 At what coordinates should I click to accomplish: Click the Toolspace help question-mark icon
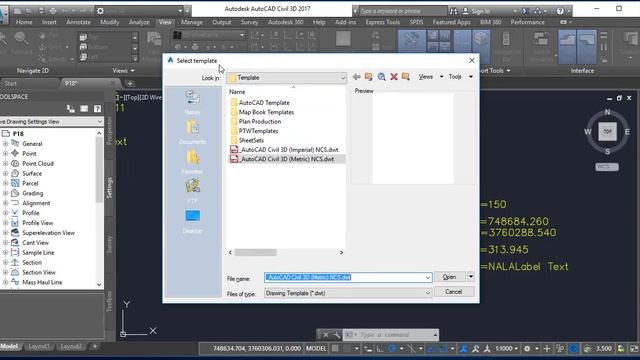97,109
